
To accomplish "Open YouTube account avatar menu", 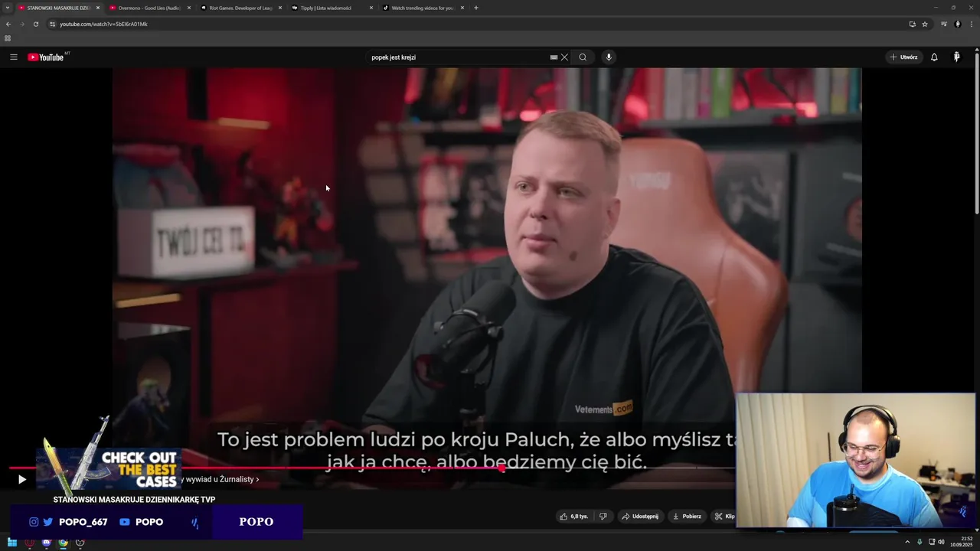I will click(x=956, y=57).
